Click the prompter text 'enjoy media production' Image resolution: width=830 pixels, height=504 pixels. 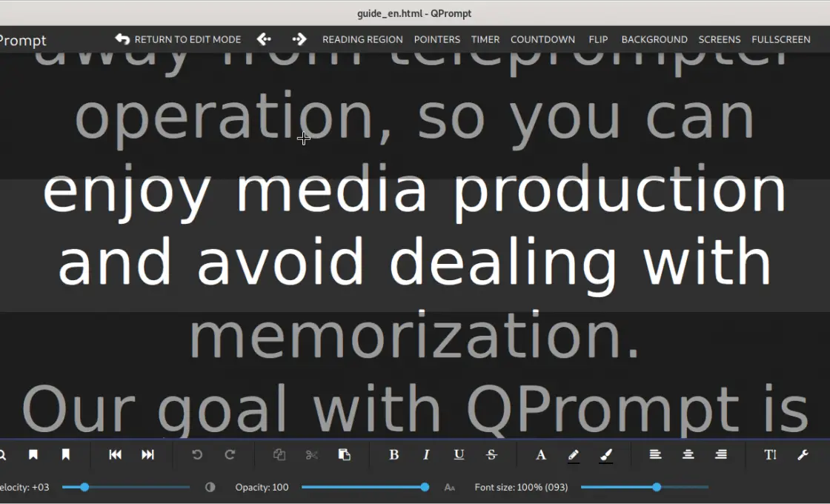pyautogui.click(x=414, y=193)
